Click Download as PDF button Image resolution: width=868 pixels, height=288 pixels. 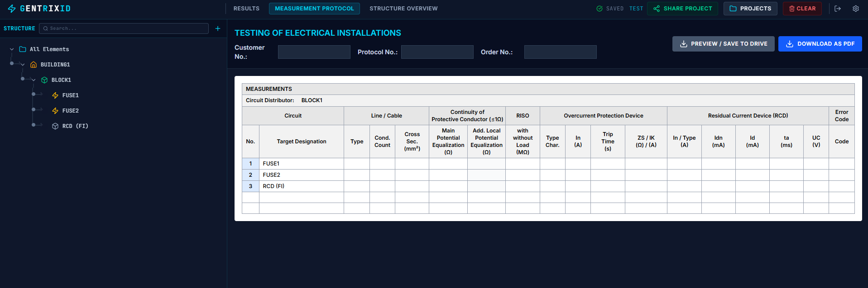pyautogui.click(x=820, y=44)
